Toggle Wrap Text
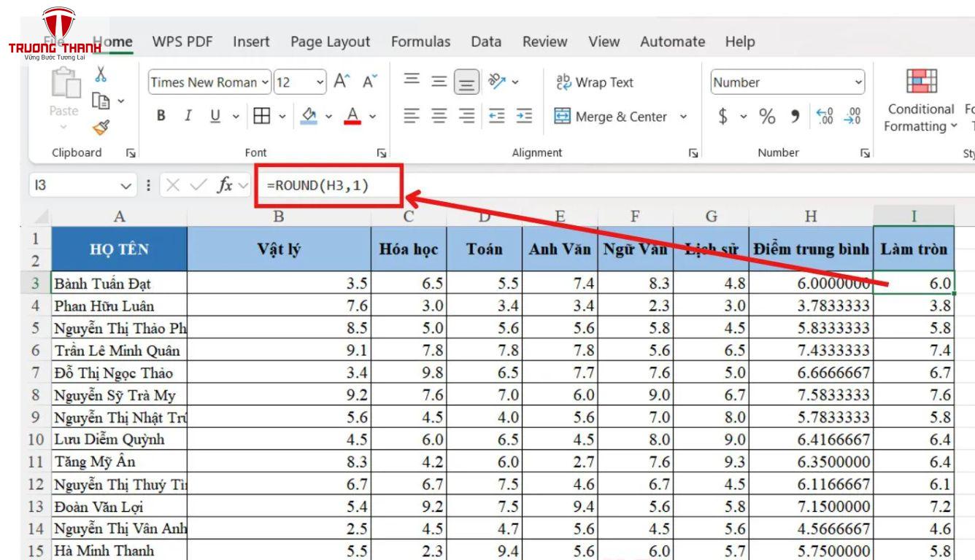Screen dimensions: 975x560 pos(595,82)
